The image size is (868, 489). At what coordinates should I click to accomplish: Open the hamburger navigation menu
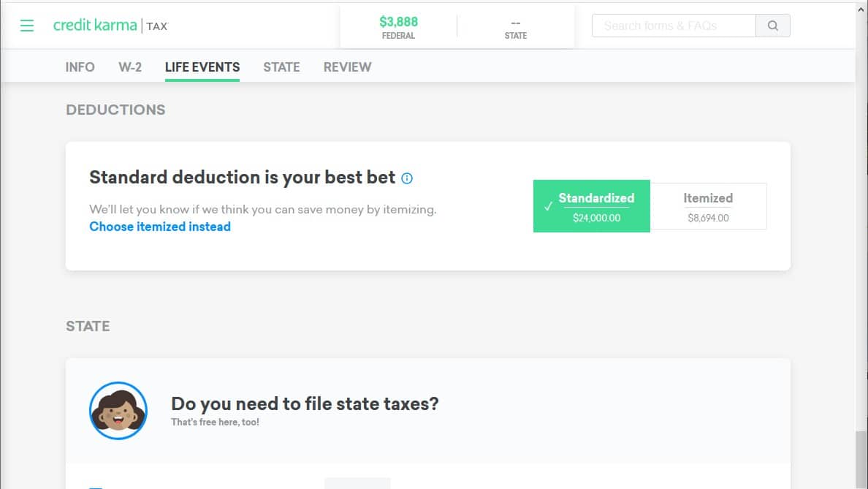pos(26,26)
